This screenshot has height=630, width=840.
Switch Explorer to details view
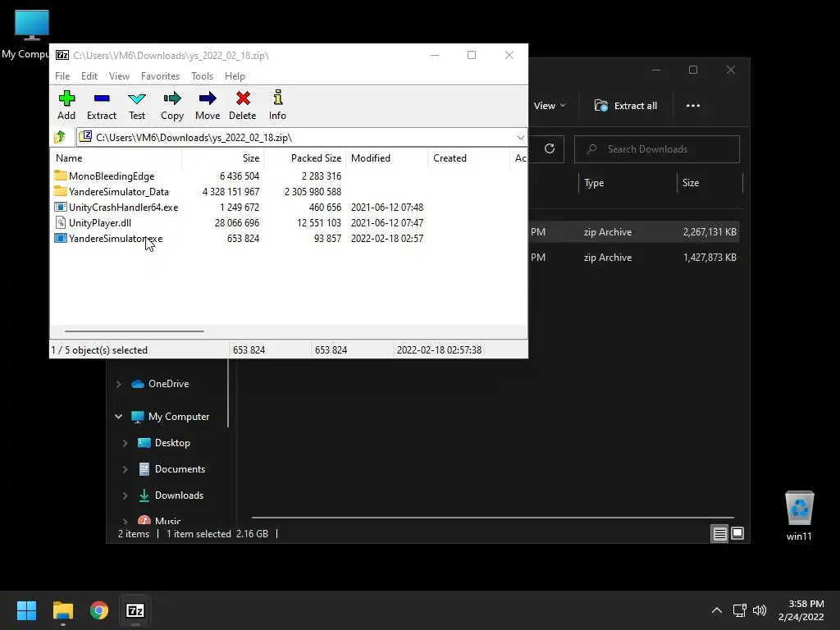coord(719,533)
